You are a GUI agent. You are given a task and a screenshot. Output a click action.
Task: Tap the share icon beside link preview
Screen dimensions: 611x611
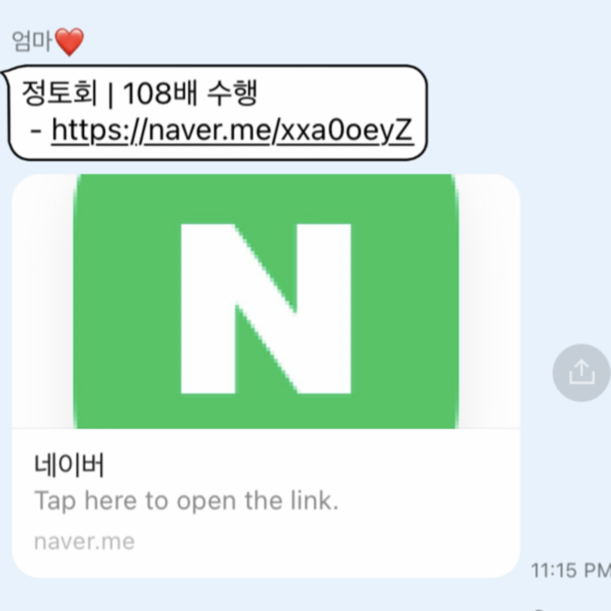point(581,373)
